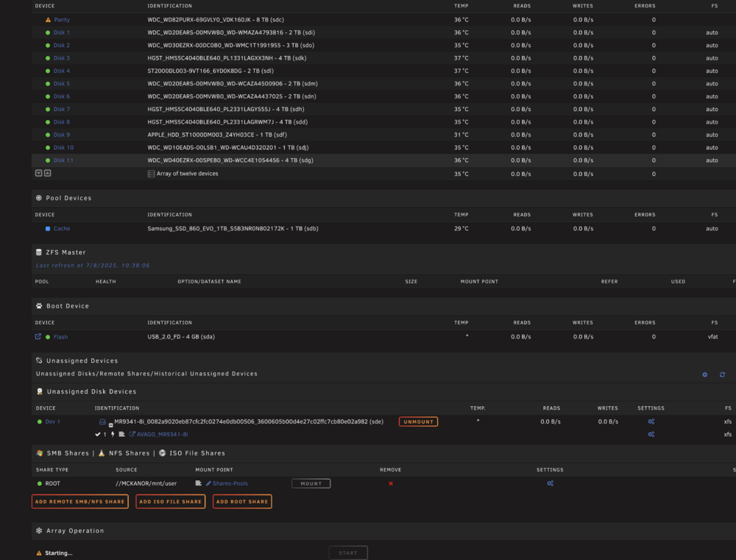This screenshot has height=560, width=736.
Task: Open the Disk 2 device link
Action: coord(62,45)
